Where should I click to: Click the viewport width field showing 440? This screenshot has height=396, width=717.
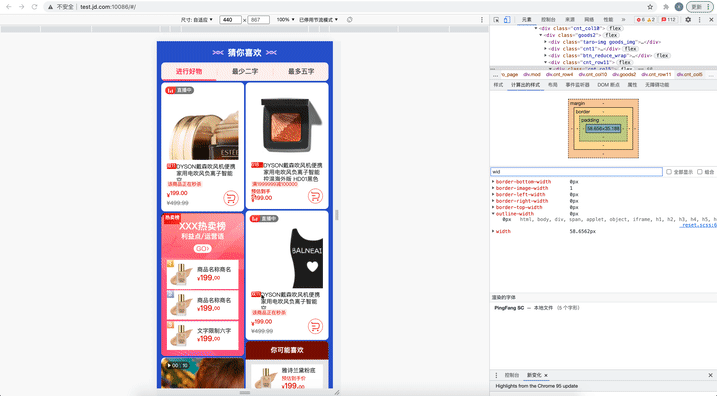pyautogui.click(x=230, y=20)
